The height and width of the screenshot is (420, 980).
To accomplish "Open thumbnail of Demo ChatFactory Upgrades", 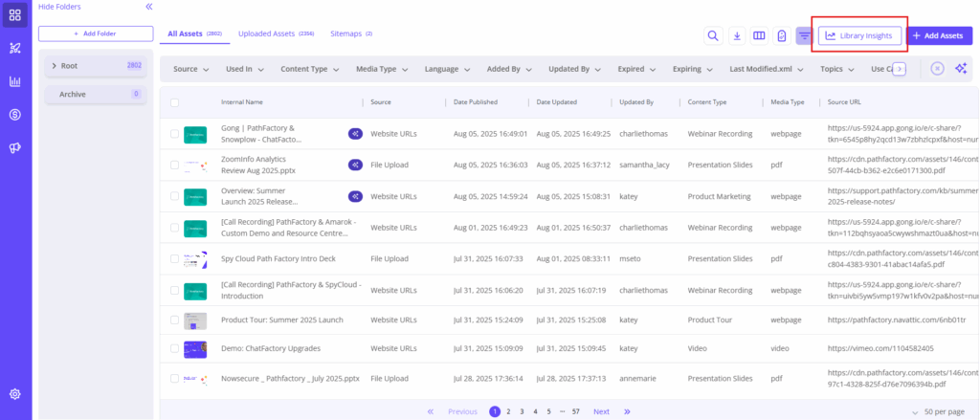I will click(x=195, y=349).
